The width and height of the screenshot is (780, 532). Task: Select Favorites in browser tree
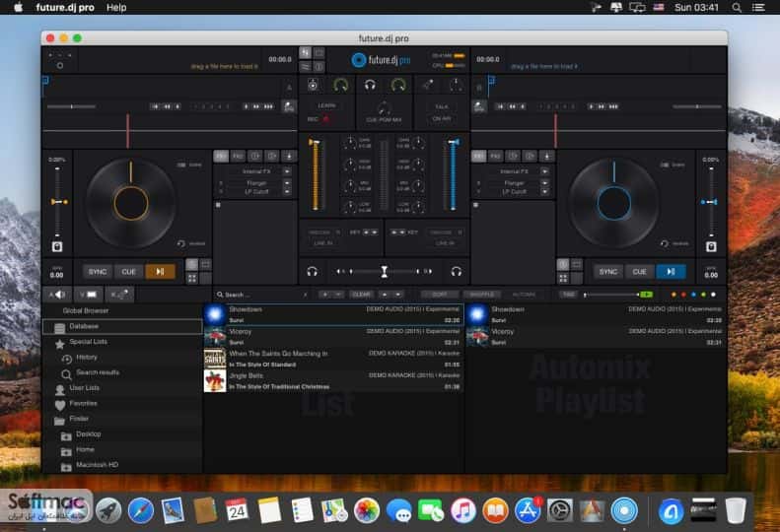[x=83, y=403]
